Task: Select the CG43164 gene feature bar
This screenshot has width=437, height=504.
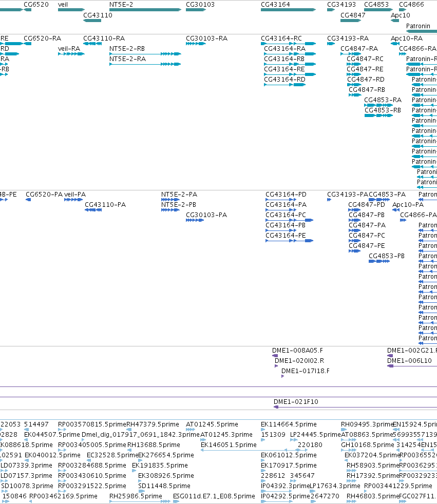Action: coord(289,10)
